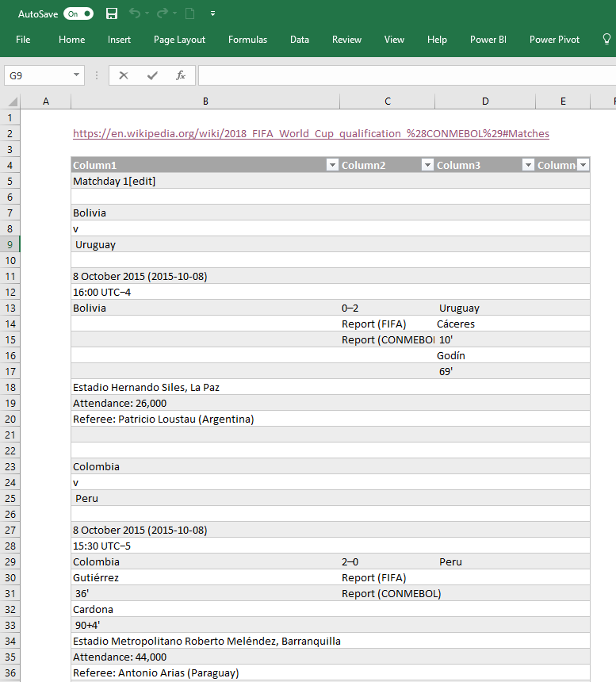Click the Tell Me lightbulb icon
616x682 pixels.
(606, 40)
